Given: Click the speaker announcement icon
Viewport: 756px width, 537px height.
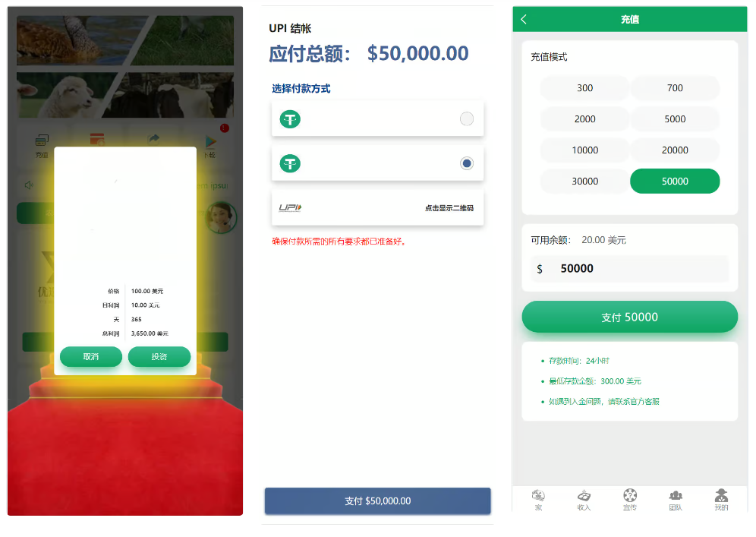Looking at the screenshot, I should point(30,185).
